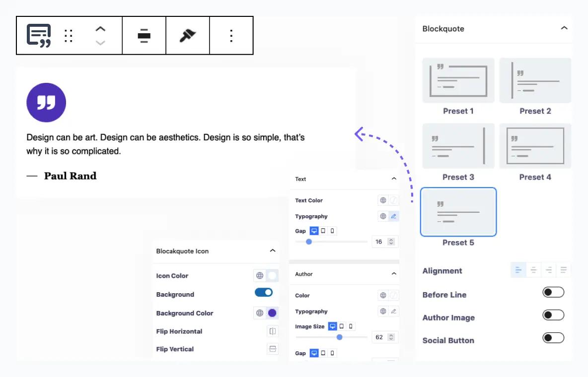588x377 pixels.
Task: Click the move up arrow in toolbar
Action: coord(100,29)
